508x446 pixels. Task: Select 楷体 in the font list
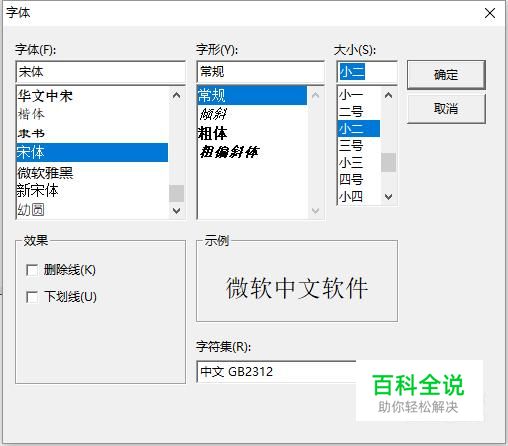coord(92,114)
